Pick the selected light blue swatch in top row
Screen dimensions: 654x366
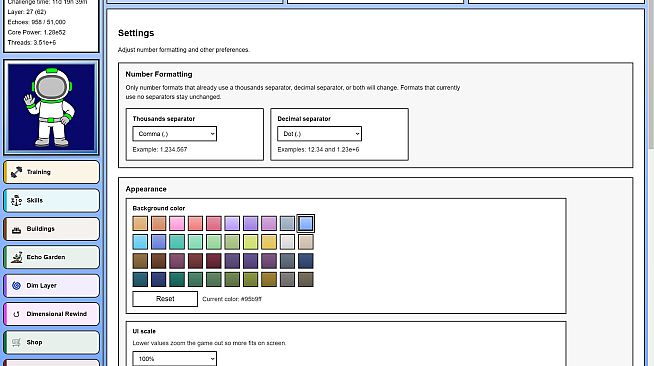click(305, 223)
